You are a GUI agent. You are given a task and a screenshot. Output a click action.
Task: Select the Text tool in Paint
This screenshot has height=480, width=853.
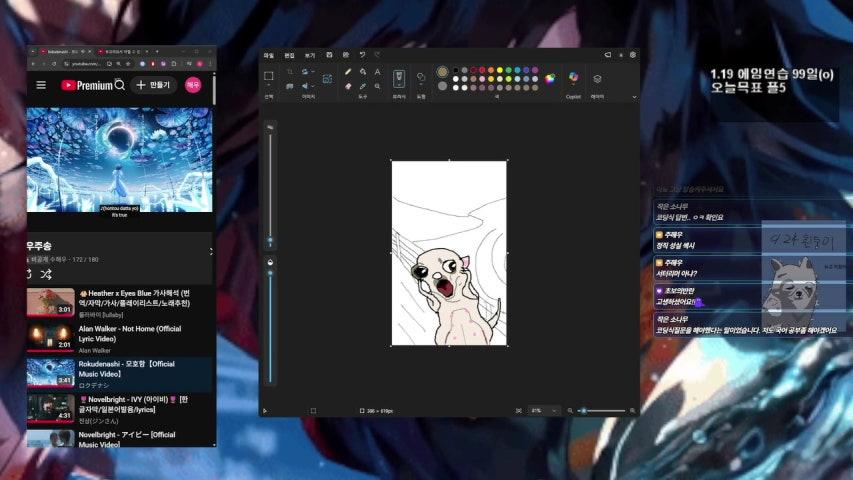(x=377, y=72)
